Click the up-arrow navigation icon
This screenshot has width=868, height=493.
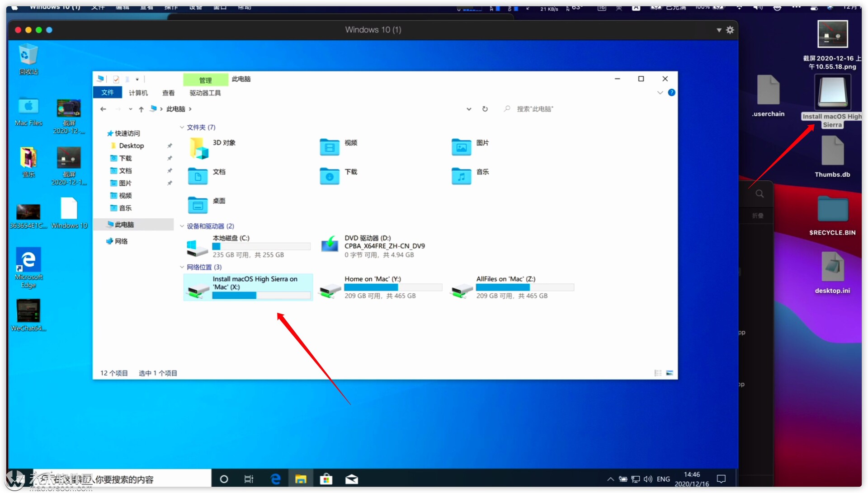pyautogui.click(x=141, y=109)
